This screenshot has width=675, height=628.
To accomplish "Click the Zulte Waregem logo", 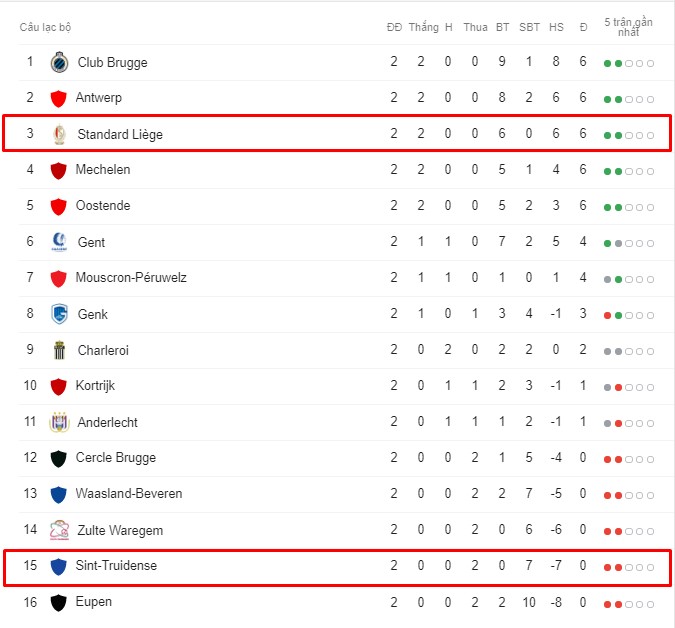I will click(x=59, y=530).
